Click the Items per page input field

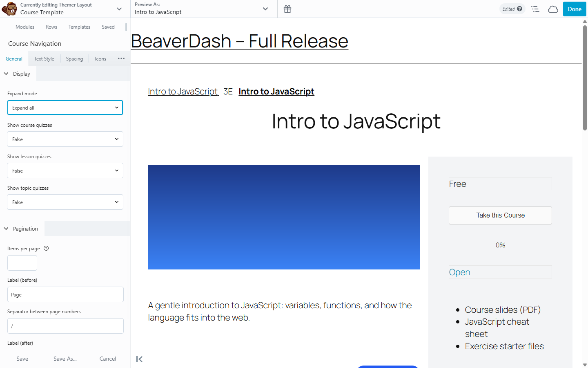coord(22,263)
